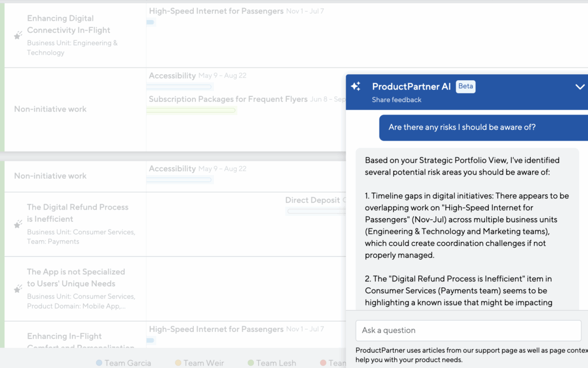The width and height of the screenshot is (588, 368).
Task: Click the ProductPartner AI sparkles icon in the header
Action: 356,86
